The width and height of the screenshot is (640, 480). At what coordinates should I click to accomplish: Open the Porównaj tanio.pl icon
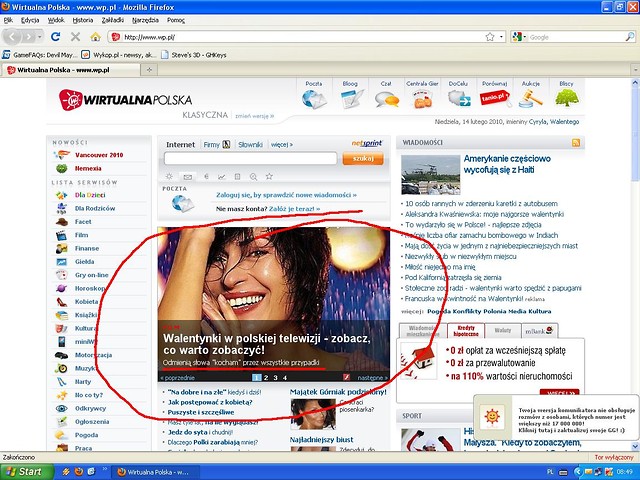pos(494,98)
